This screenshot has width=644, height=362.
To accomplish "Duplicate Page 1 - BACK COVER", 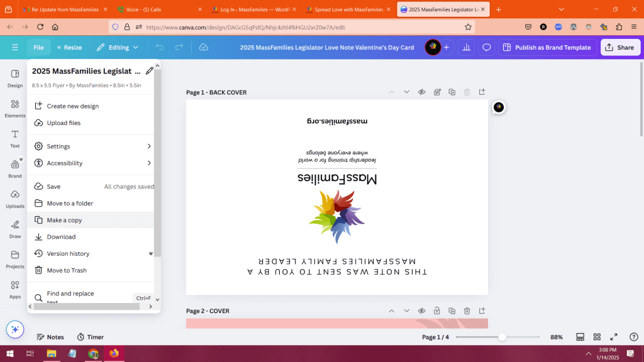I will [x=452, y=92].
